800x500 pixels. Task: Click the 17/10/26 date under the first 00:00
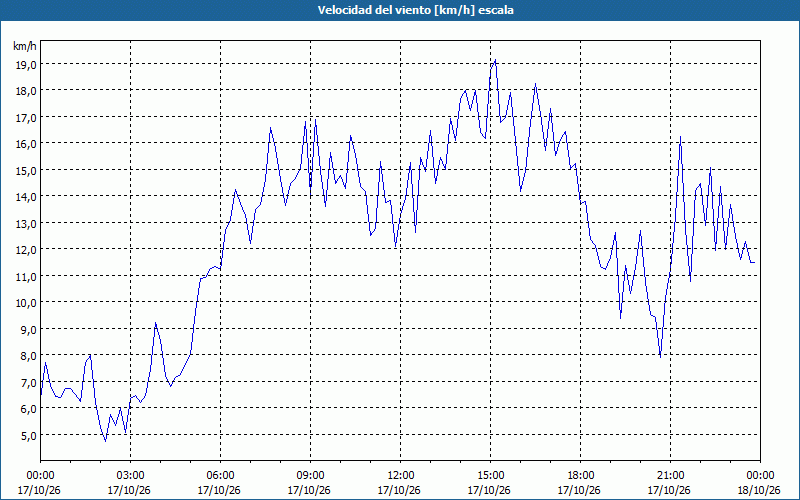pyautogui.click(x=39, y=491)
